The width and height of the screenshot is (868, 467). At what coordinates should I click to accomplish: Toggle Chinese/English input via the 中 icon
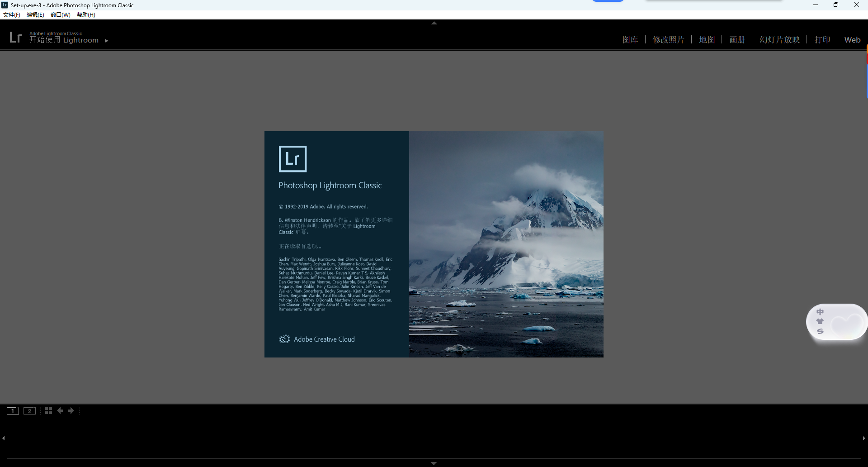point(821,311)
